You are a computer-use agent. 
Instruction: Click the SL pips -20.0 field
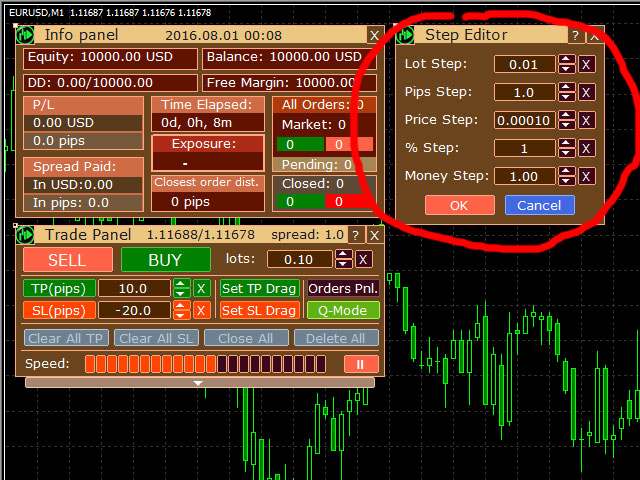pyautogui.click(x=134, y=311)
